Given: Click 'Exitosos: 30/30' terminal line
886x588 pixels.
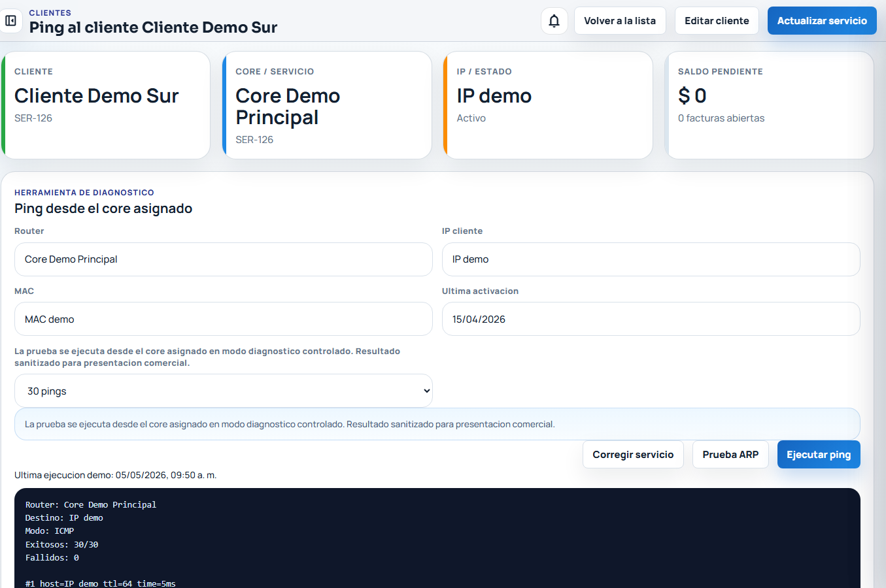Looking at the screenshot, I should click(x=61, y=544).
